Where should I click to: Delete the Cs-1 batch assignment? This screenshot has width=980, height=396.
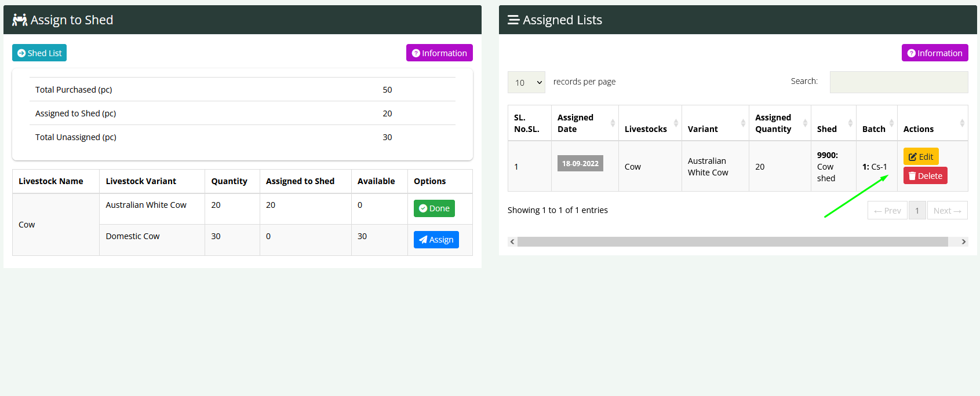pyautogui.click(x=925, y=176)
